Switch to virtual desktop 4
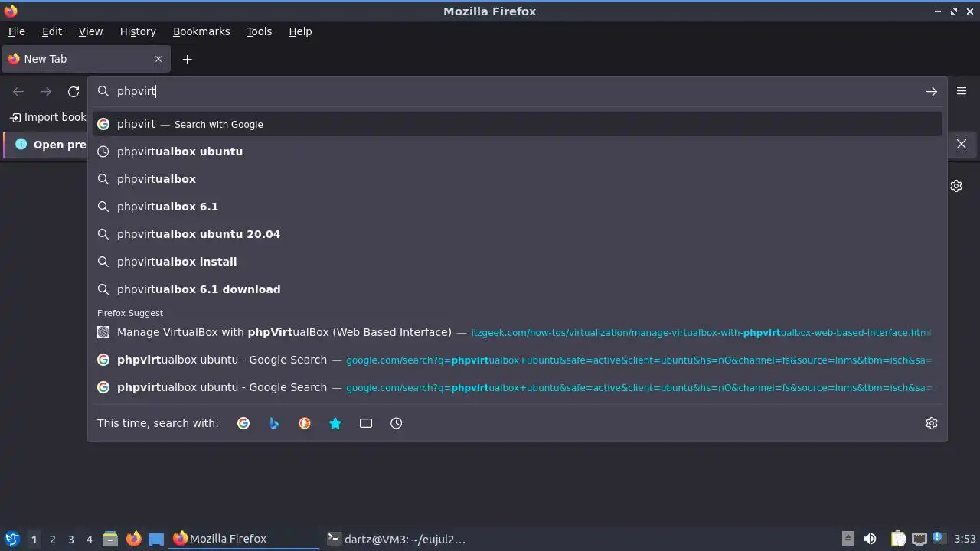The width and height of the screenshot is (980, 551). coord(89,540)
